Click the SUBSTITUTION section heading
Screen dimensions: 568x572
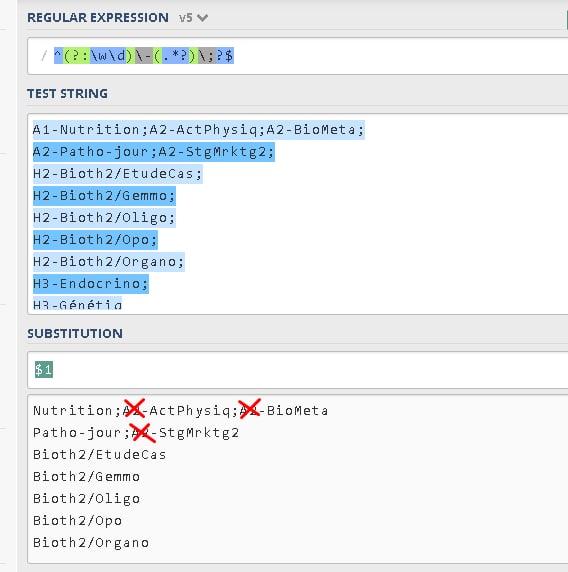click(x=75, y=333)
